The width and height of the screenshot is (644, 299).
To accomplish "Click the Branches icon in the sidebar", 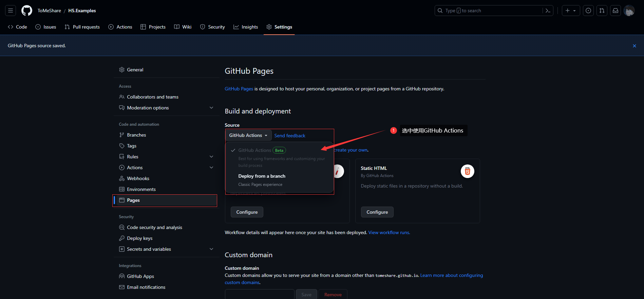I will (x=122, y=135).
